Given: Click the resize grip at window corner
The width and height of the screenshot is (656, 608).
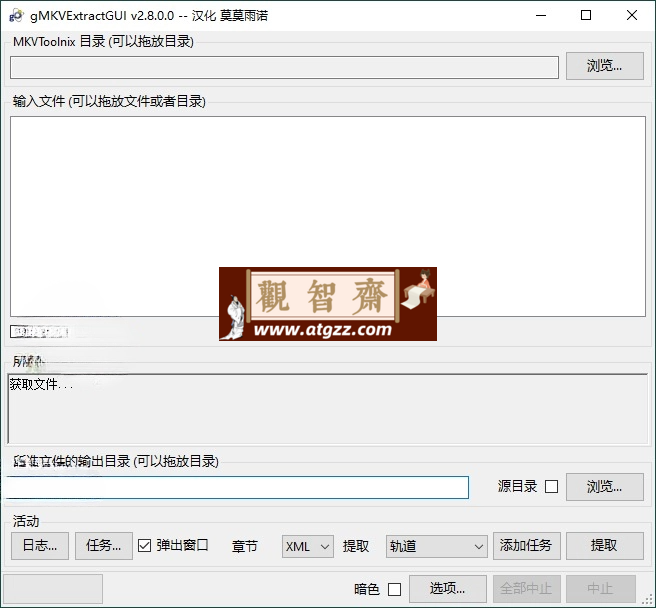Looking at the screenshot, I should pyautogui.click(x=649, y=601).
